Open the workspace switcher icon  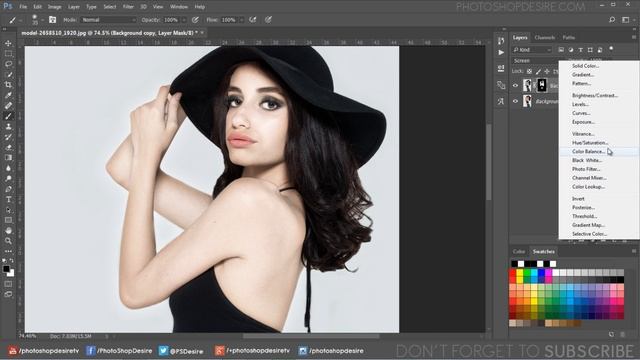click(x=626, y=20)
